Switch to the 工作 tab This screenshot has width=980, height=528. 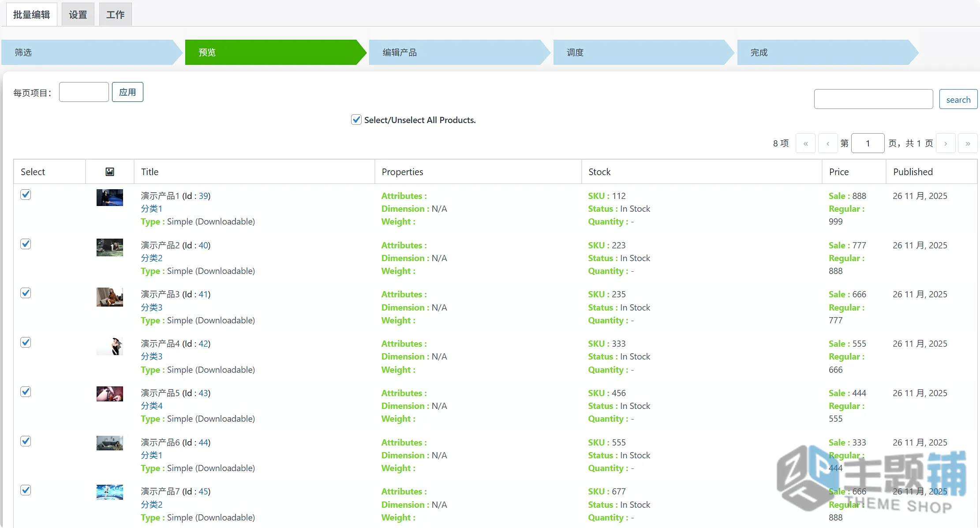tap(116, 15)
